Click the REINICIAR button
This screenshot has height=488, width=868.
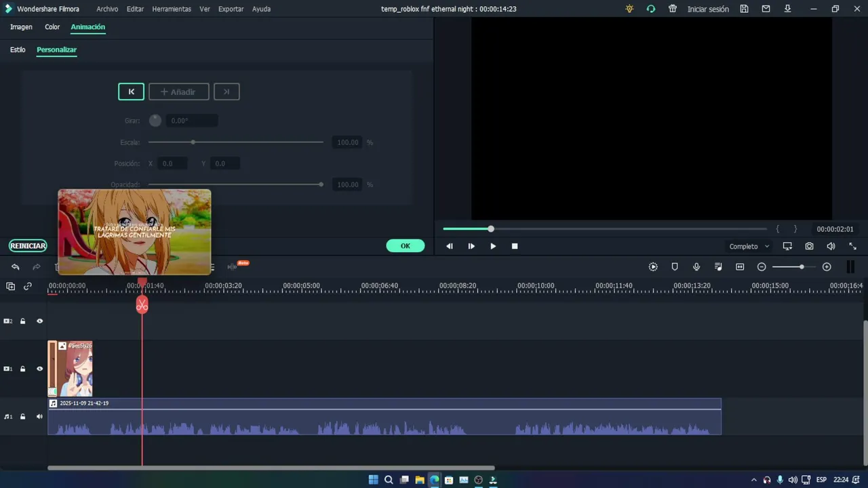(28, 246)
